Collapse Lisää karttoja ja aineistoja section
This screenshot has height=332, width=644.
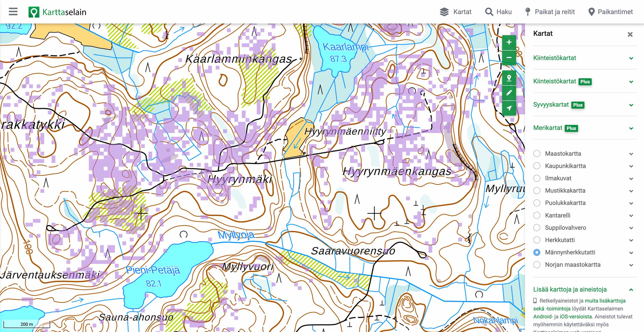click(631, 290)
